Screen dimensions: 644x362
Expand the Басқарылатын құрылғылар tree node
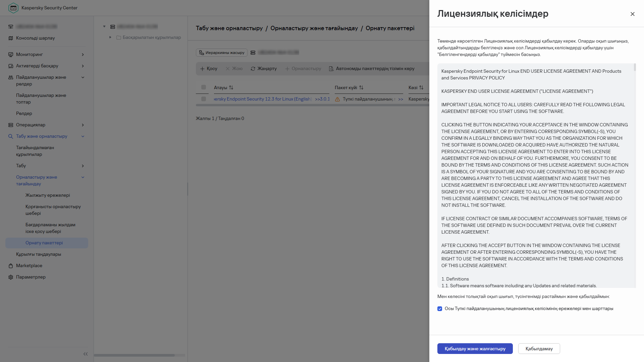pyautogui.click(x=110, y=37)
